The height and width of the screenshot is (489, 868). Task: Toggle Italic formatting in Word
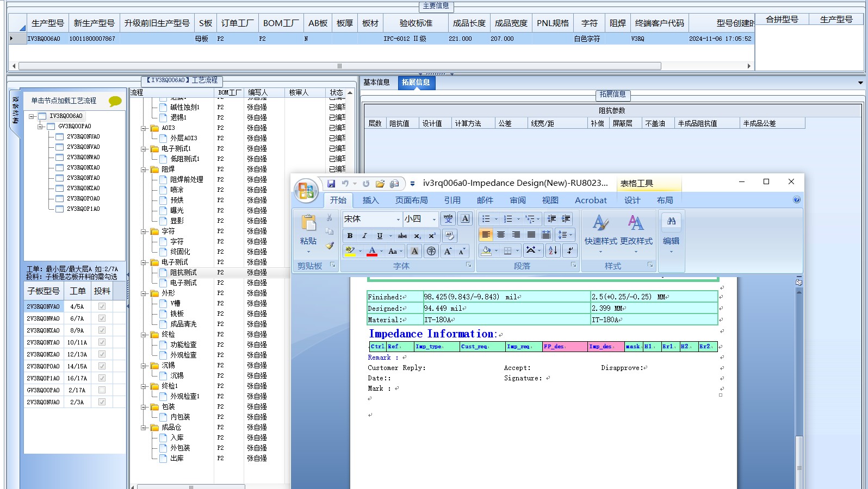tap(364, 236)
